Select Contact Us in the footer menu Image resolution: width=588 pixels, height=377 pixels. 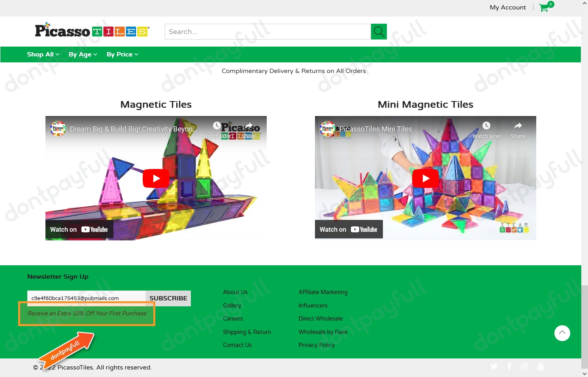[x=237, y=345]
